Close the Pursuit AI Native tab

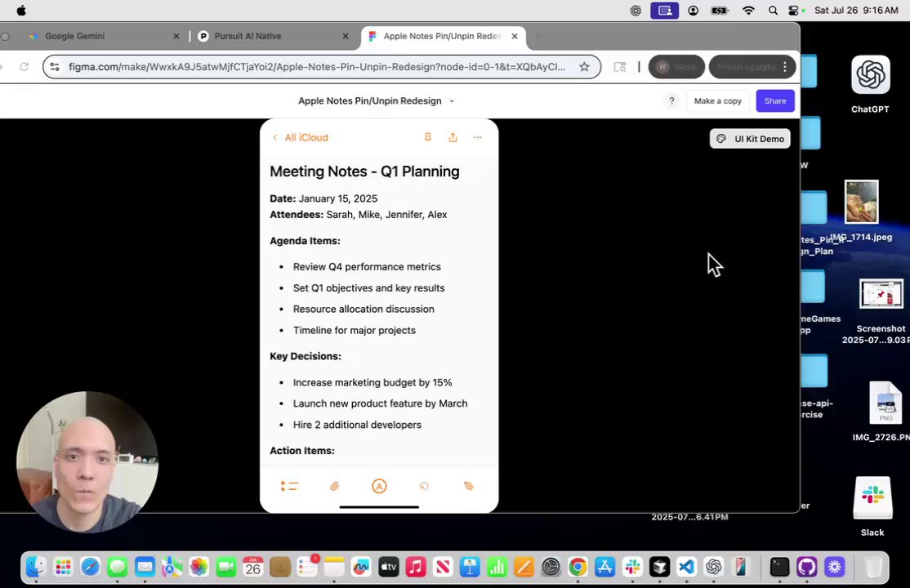(x=346, y=36)
